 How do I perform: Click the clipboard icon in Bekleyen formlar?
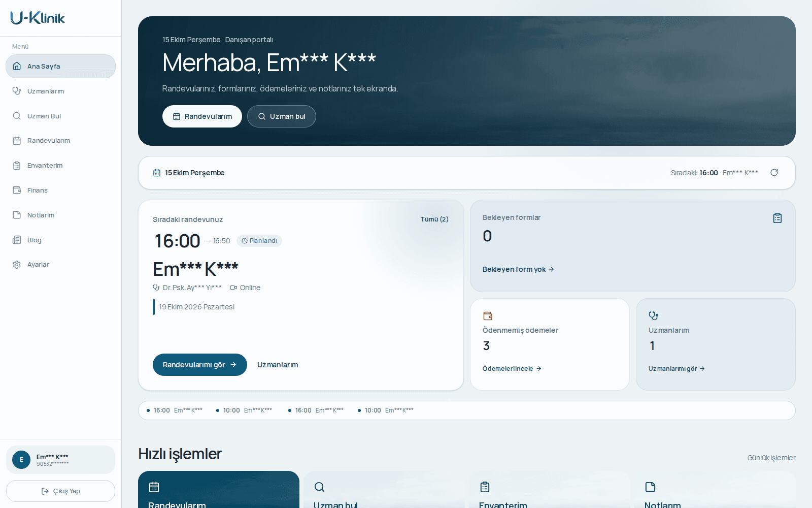777,218
